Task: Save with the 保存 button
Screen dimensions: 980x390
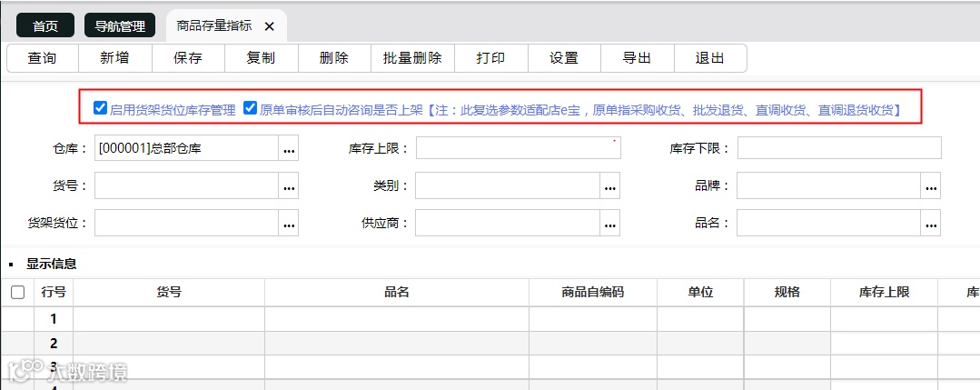Action: (187, 58)
